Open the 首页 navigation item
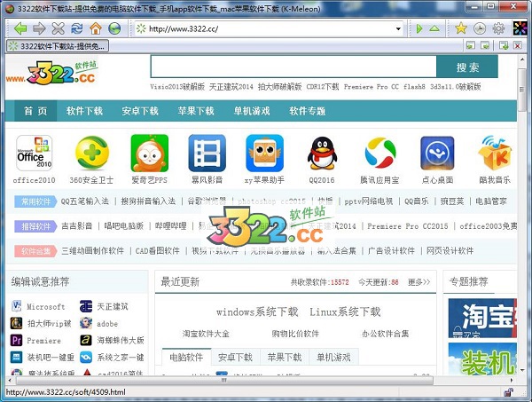Image resolution: width=532 pixels, height=402 pixels. point(35,111)
